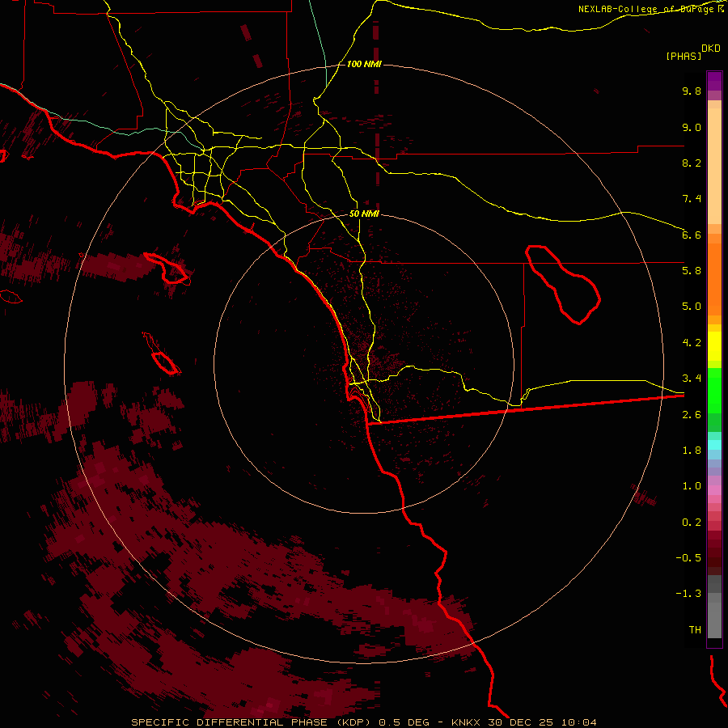Select the 4.2 scale label

tap(692, 343)
